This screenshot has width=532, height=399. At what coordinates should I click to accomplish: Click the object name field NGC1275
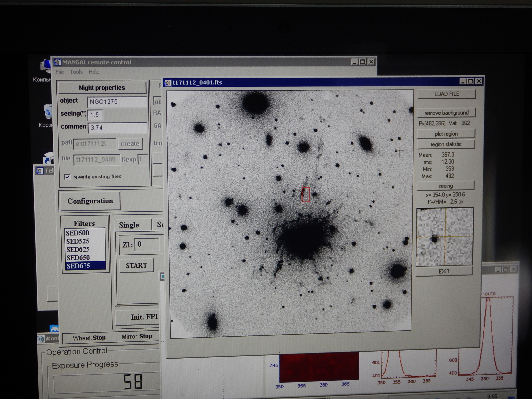point(117,102)
